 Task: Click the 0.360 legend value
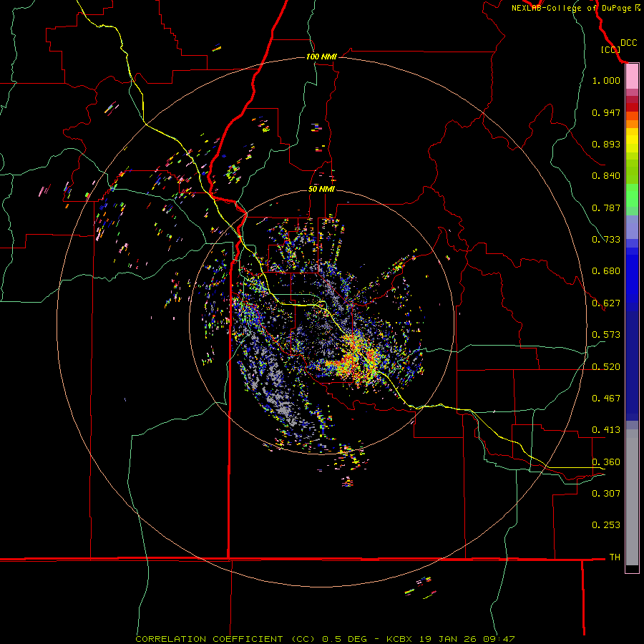(x=606, y=462)
